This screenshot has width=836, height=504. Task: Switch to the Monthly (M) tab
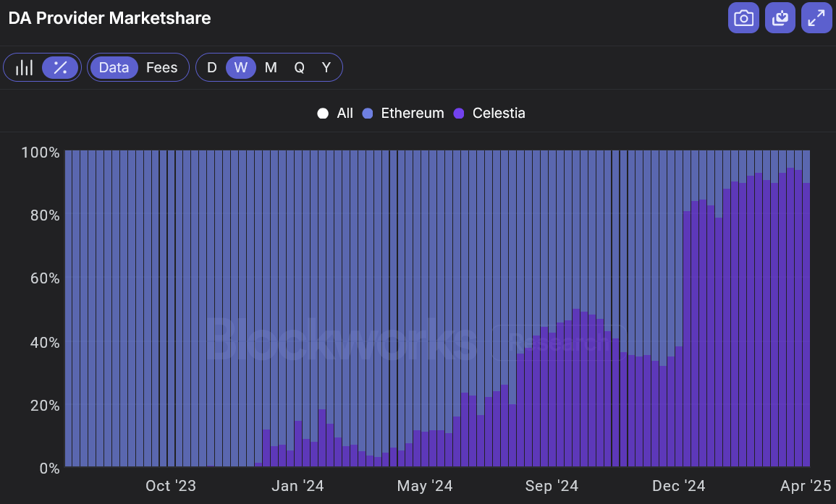tap(270, 67)
